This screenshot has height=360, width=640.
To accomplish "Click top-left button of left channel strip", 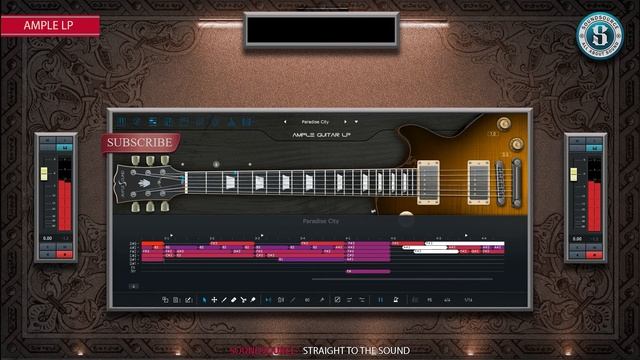I will [x=48, y=140].
